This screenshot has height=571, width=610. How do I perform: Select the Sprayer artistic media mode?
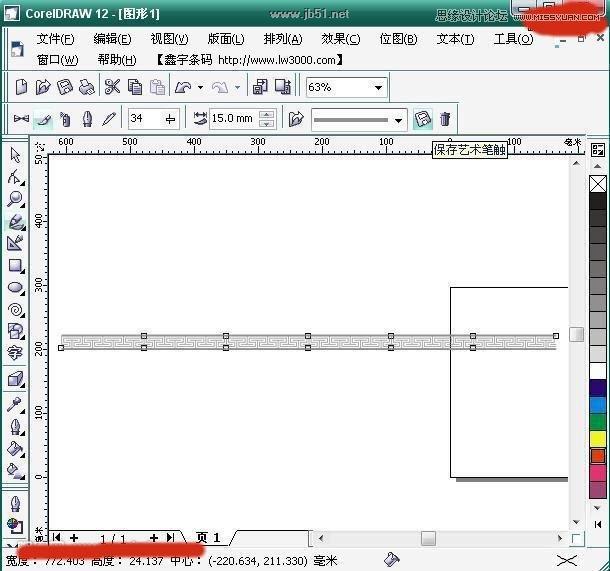65,119
